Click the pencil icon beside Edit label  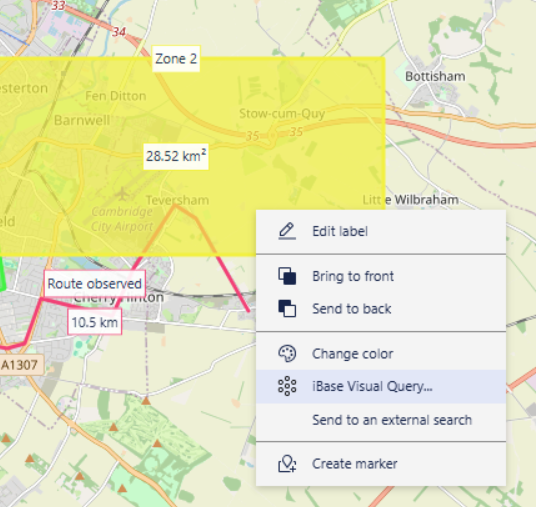pos(287,231)
